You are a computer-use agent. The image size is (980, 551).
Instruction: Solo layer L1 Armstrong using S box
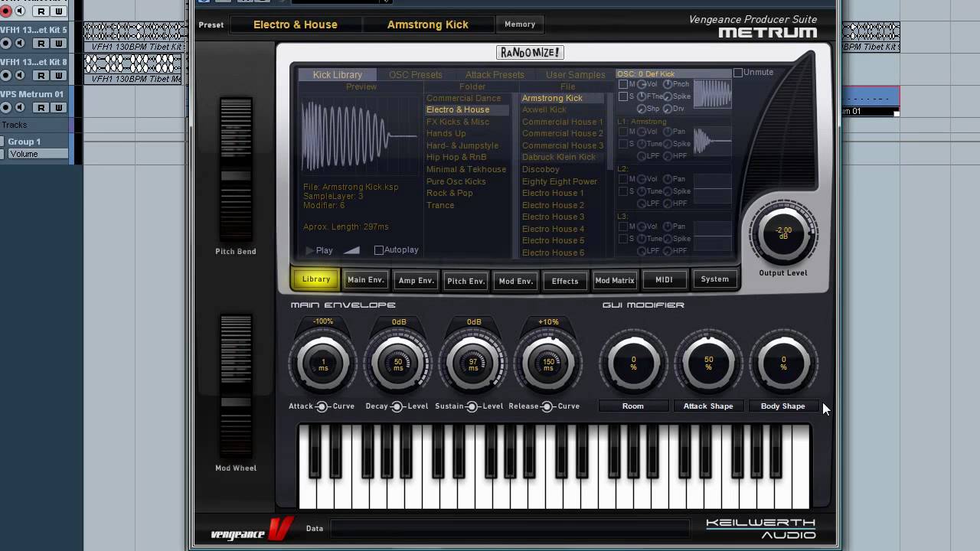623,144
